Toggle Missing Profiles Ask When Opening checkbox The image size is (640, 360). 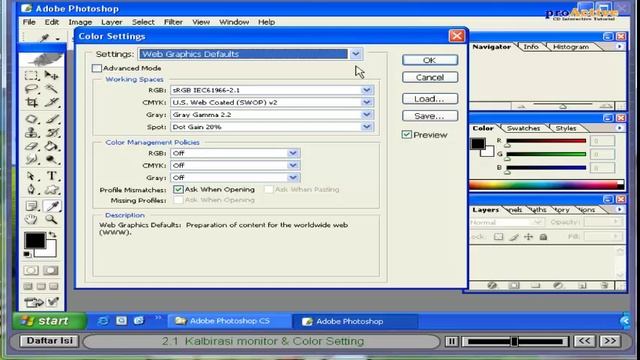pos(178,200)
